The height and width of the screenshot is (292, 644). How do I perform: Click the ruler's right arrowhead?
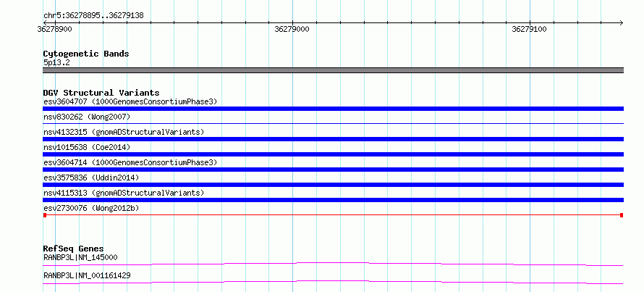coord(621,22)
